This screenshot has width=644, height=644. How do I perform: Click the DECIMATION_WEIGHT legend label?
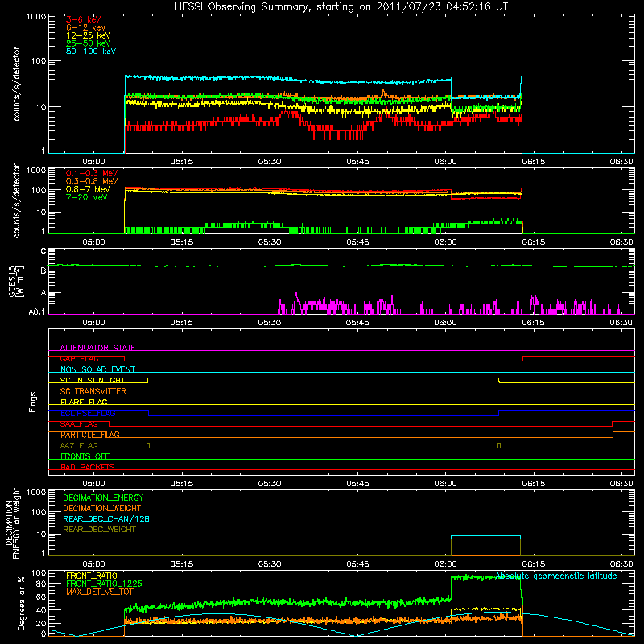coord(102,508)
